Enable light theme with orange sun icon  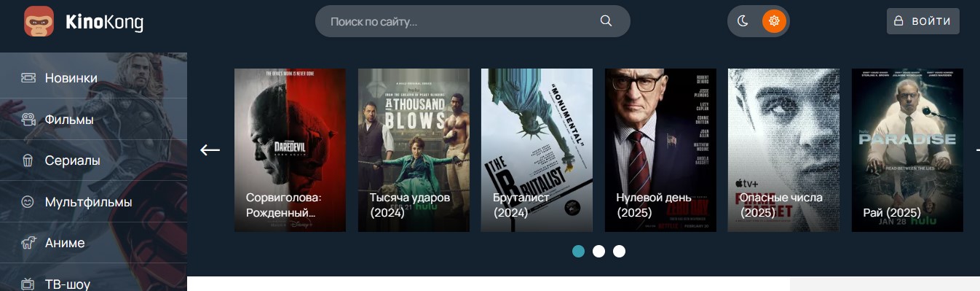[774, 21]
